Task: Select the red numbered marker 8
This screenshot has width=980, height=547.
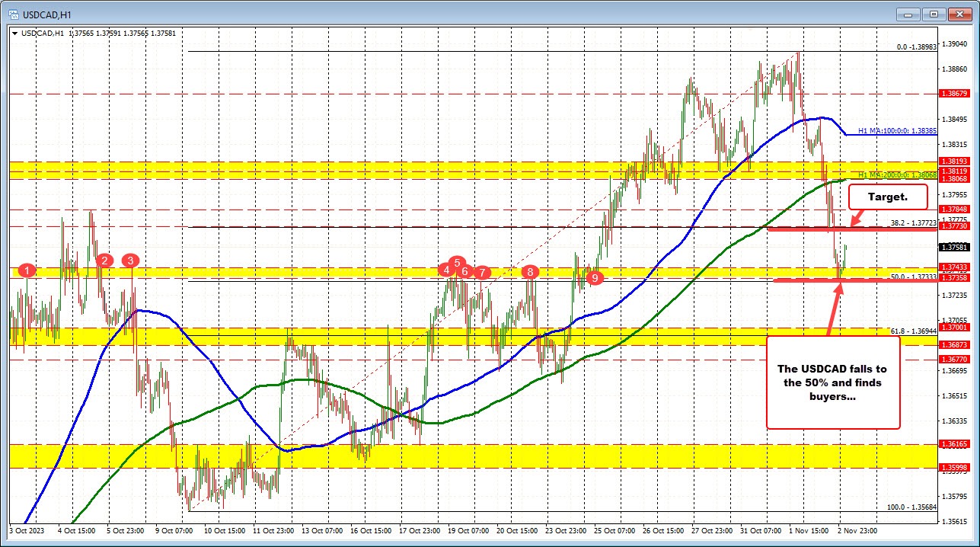Action: pyautogui.click(x=530, y=270)
